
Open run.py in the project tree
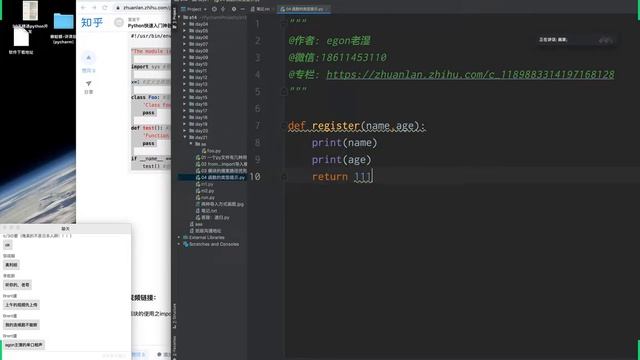coord(205,197)
